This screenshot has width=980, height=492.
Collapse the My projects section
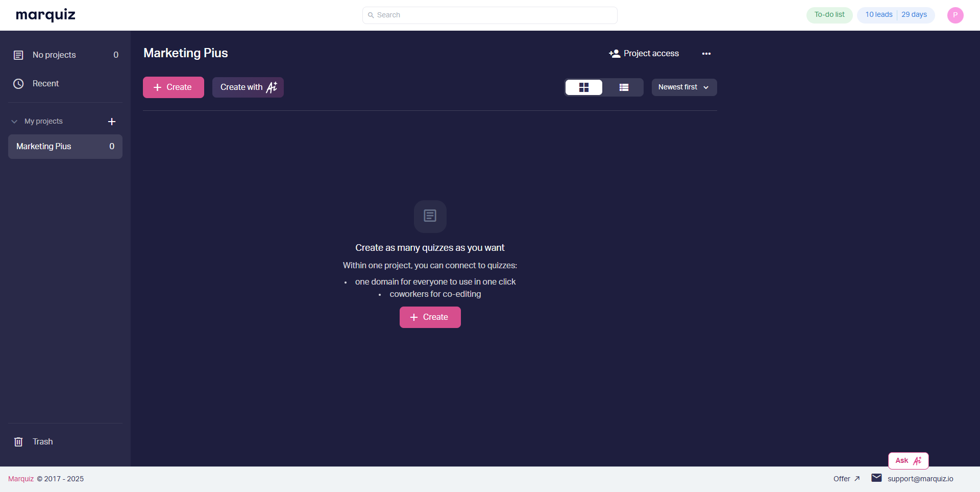tap(14, 122)
